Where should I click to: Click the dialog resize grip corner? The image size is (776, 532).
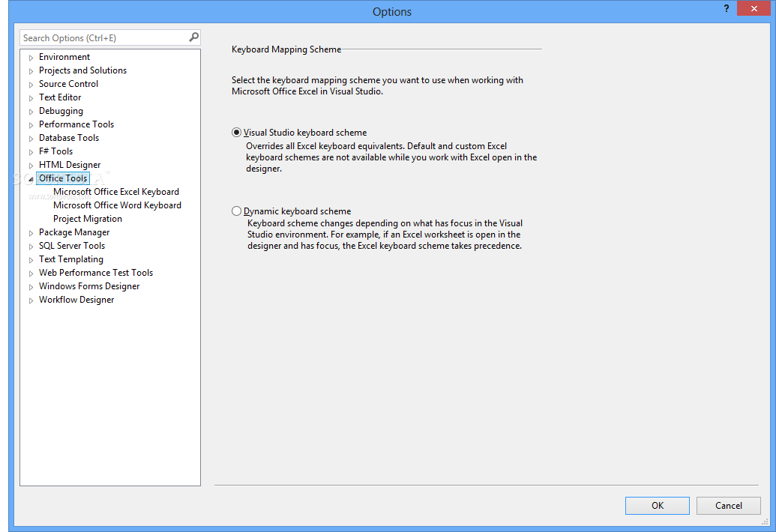765,522
